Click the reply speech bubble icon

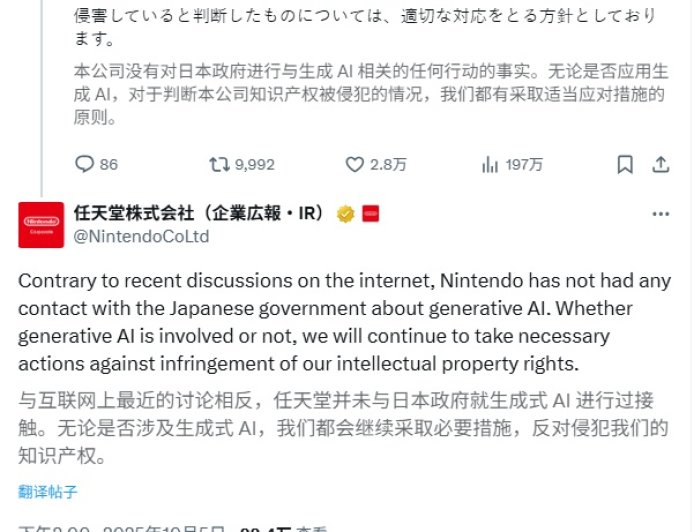pos(84,164)
